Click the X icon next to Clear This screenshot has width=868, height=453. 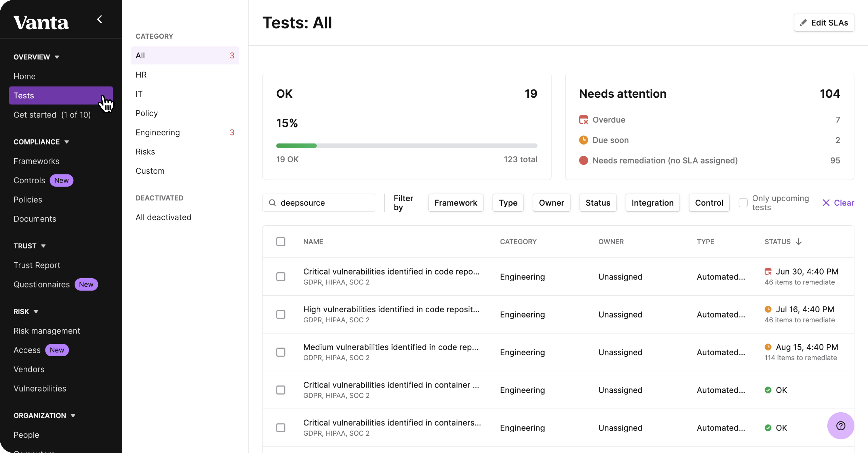[826, 203]
